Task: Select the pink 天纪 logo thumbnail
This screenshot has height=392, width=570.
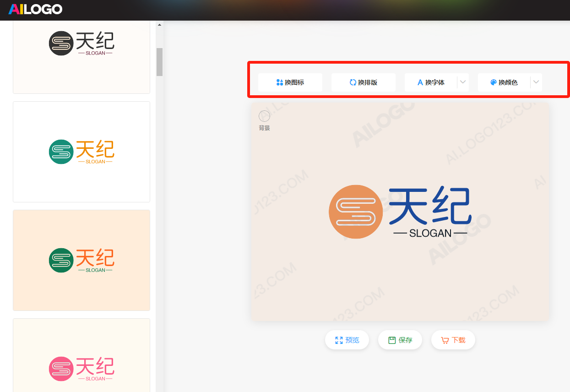Action: pos(81,369)
